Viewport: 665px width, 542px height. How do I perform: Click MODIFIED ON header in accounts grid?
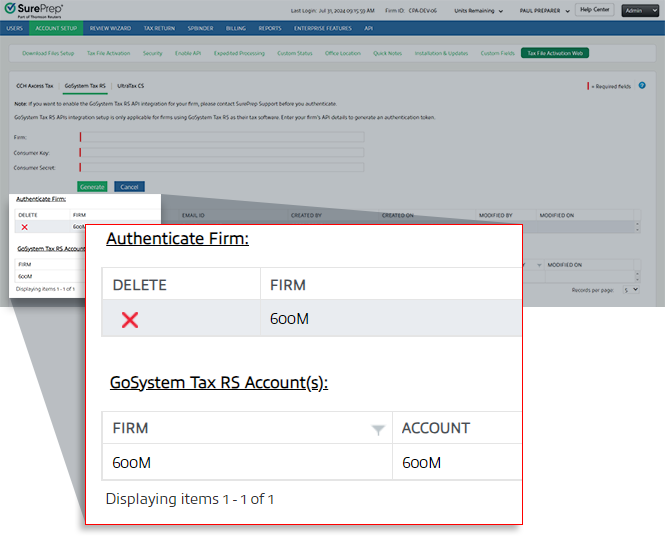click(564, 265)
